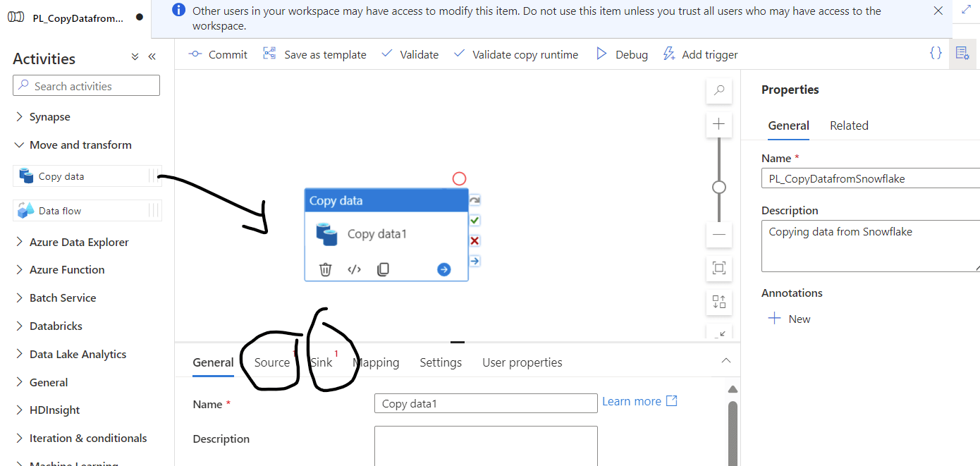
Task: Click the canvas zoom out minus button
Action: (719, 234)
